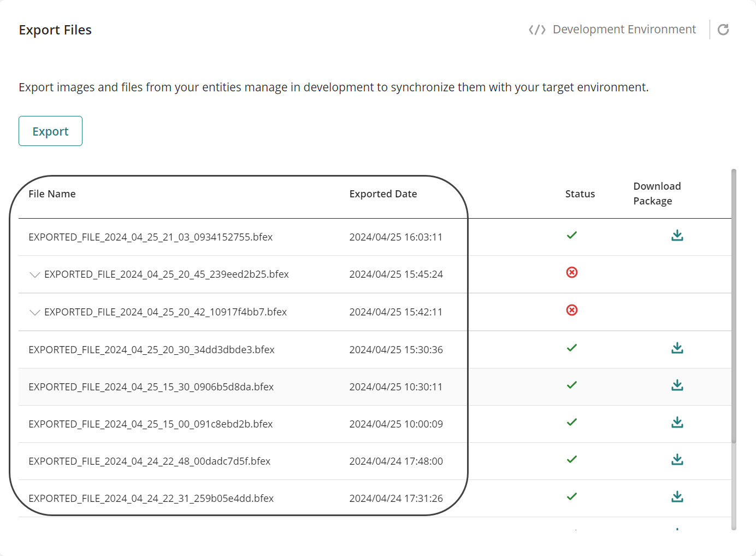
Task: Click the date 2024/04/24 17:31:26
Action: pyautogui.click(x=396, y=499)
